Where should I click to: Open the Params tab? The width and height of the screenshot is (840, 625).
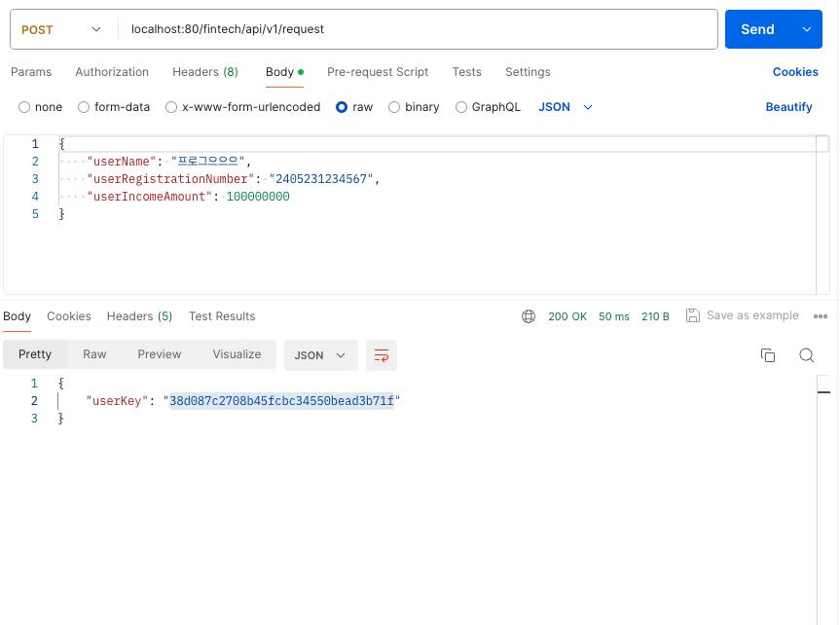point(31,72)
